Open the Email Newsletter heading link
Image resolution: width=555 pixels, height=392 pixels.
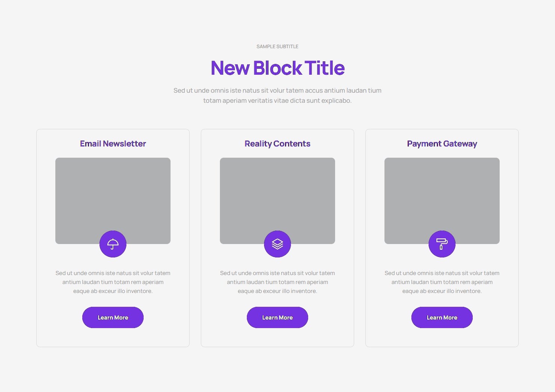tap(113, 144)
